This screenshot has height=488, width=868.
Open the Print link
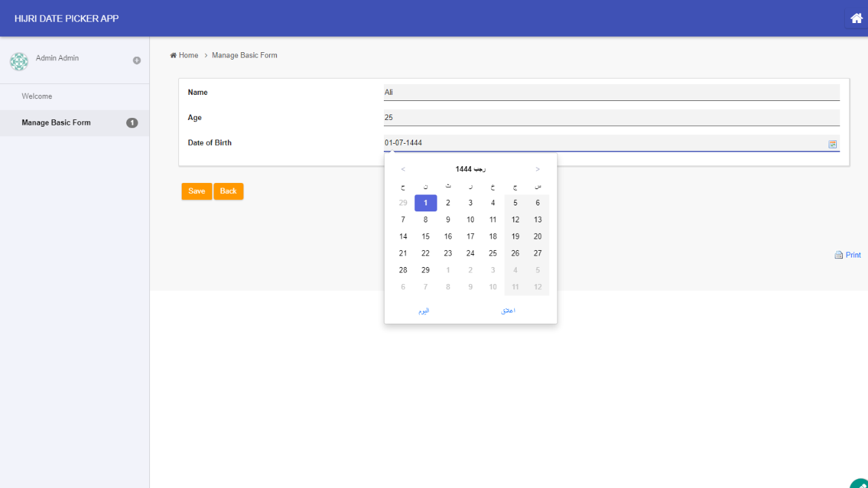(852, 254)
